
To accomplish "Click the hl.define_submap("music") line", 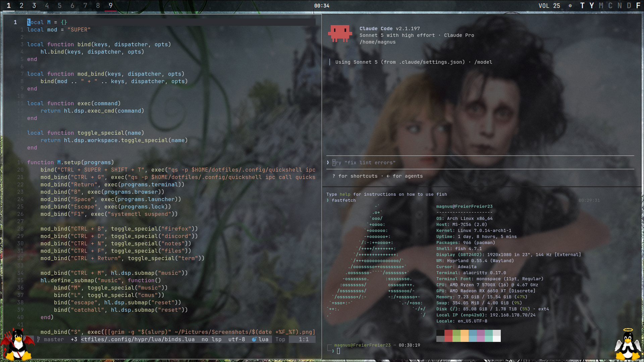I will [101, 280].
